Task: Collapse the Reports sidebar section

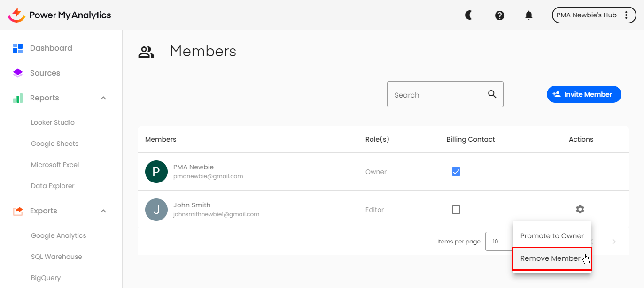Action: (103, 98)
